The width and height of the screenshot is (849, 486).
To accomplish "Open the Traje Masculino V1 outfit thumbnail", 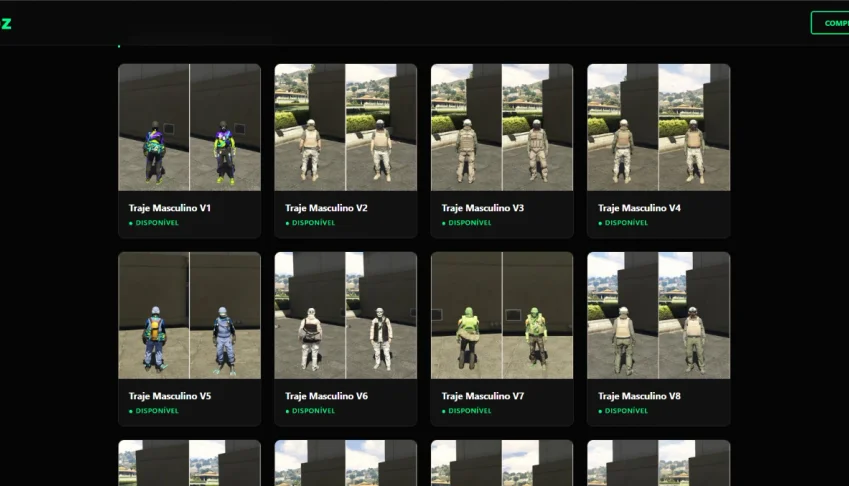I will point(190,127).
